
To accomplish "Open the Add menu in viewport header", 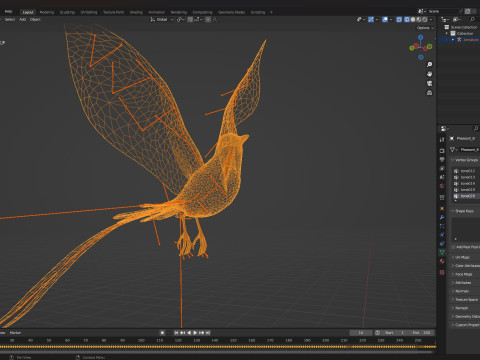I will [x=22, y=19].
